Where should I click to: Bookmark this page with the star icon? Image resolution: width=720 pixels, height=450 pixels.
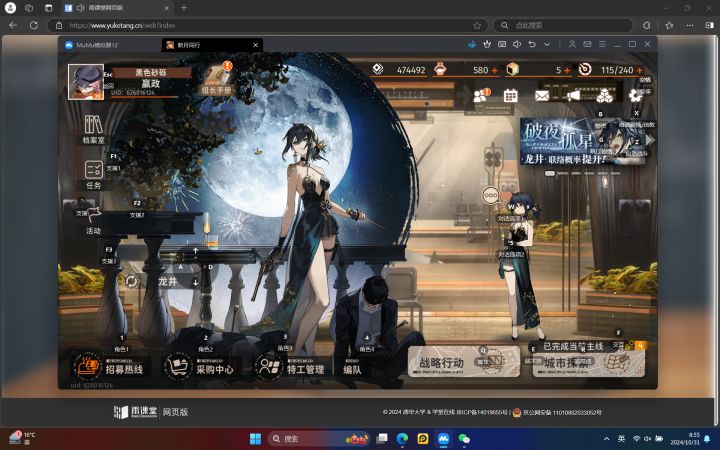pyautogui.click(x=477, y=26)
